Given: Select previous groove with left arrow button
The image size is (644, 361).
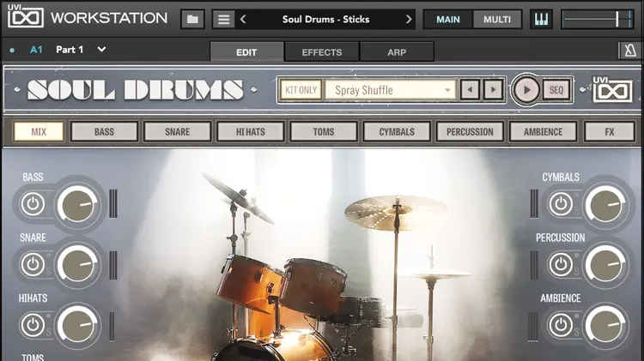Looking at the screenshot, I should 470,89.
